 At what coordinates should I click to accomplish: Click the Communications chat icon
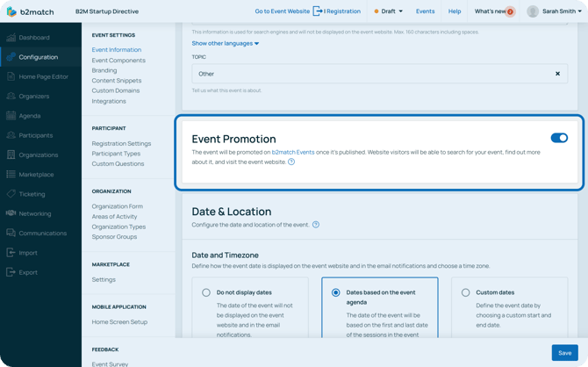pos(11,233)
